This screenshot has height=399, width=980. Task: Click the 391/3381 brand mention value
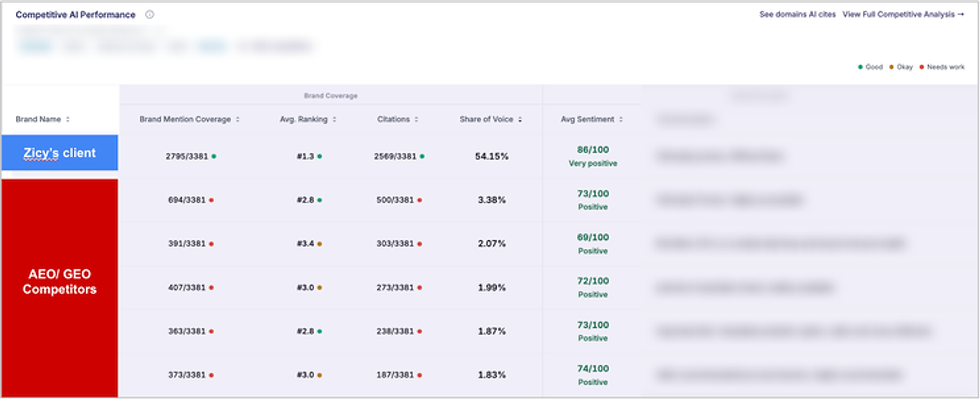click(187, 244)
